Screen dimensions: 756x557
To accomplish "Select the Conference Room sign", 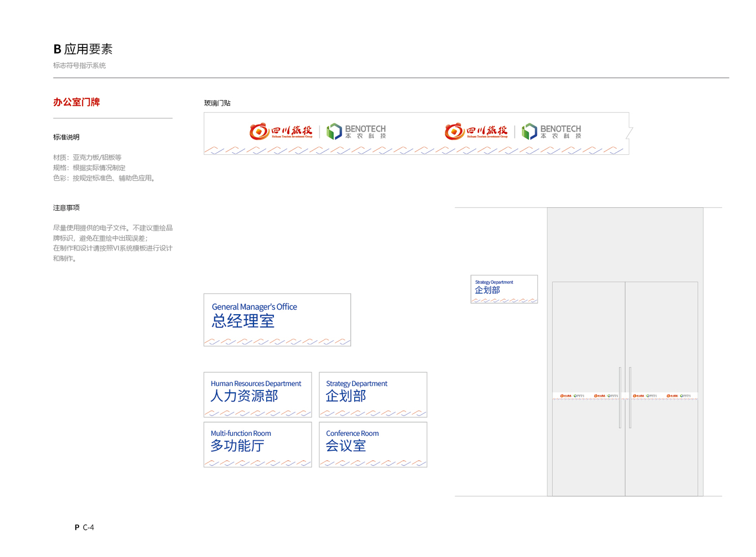I will coord(373,445).
